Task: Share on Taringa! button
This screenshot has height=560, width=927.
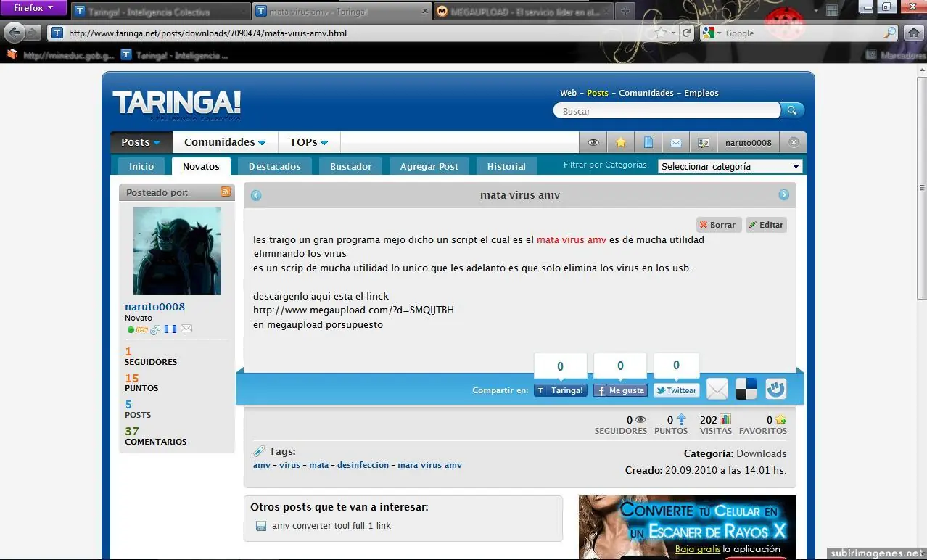Action: tap(560, 390)
